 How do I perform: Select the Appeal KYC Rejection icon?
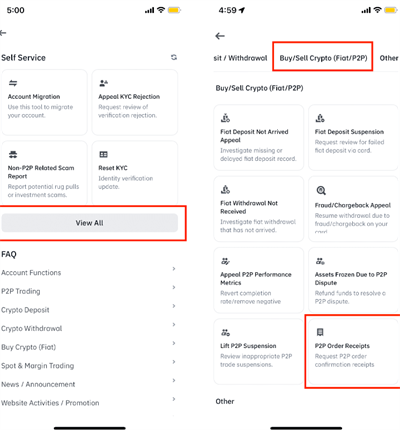(x=103, y=83)
